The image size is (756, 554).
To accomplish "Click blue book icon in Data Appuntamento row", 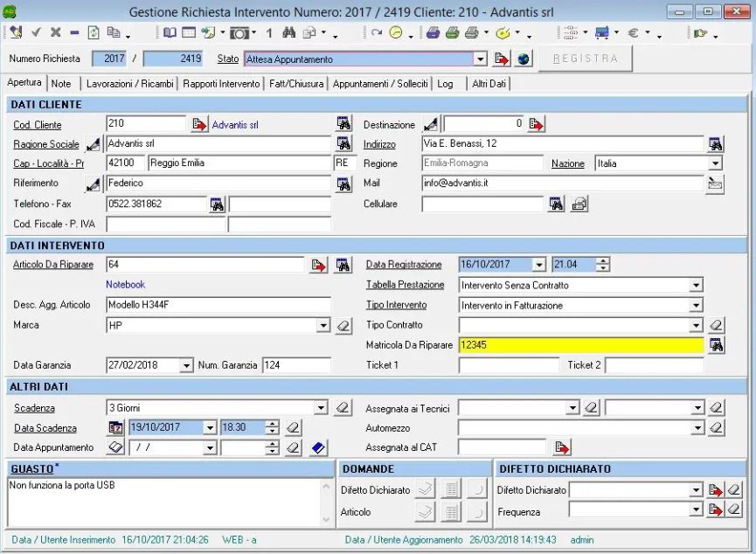I will click(x=318, y=448).
